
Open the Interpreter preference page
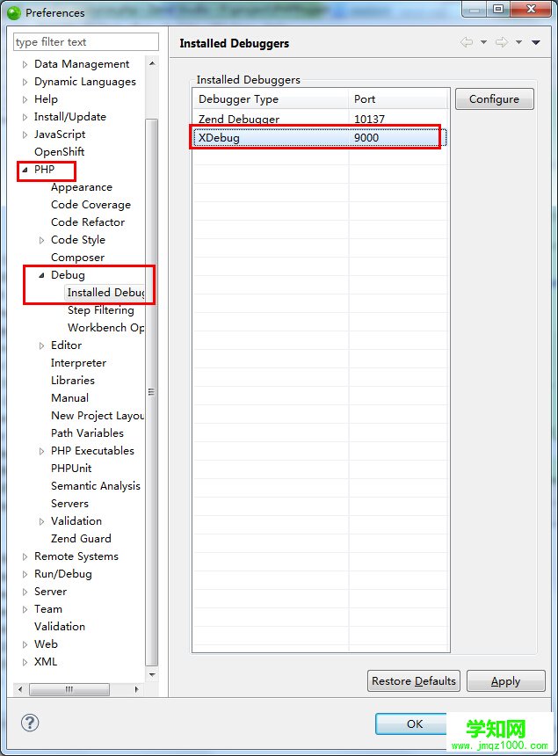point(78,363)
